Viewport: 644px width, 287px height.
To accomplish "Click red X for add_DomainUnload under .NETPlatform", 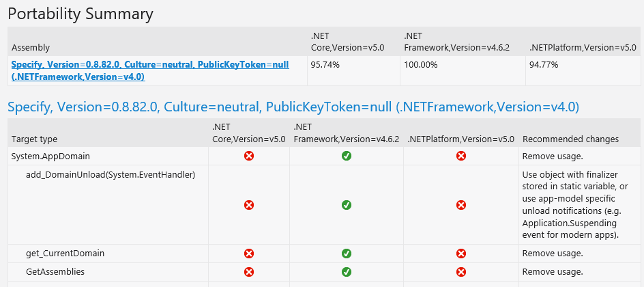I will (x=460, y=205).
